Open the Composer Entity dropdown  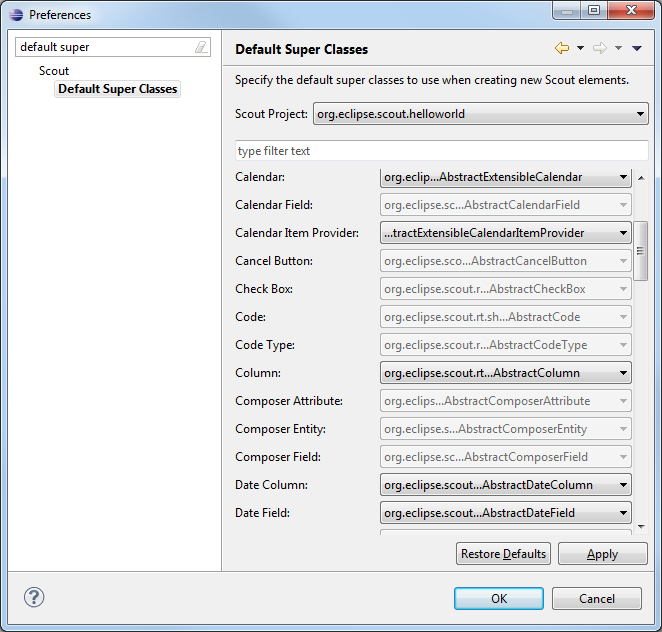pos(506,429)
